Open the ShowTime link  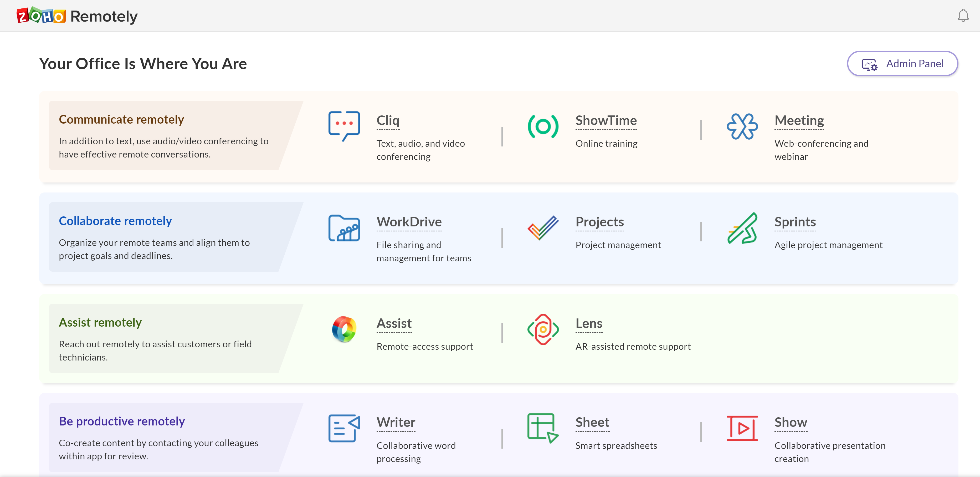[606, 120]
